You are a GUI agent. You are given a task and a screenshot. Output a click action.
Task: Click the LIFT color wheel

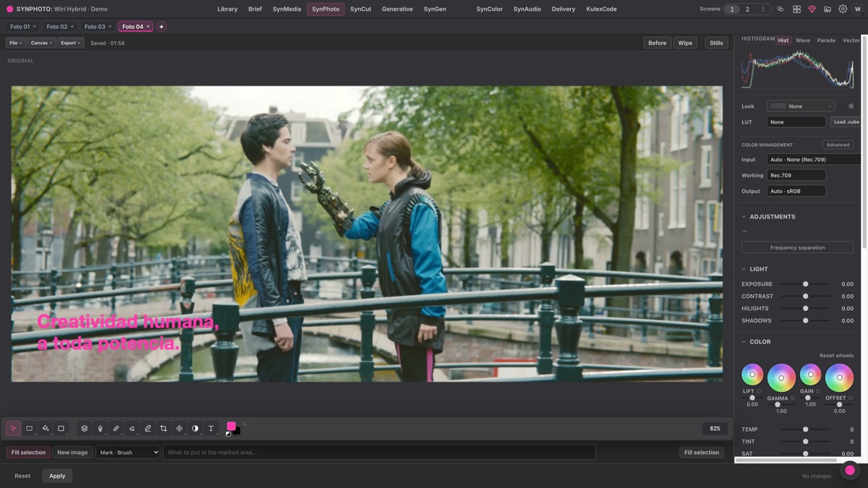point(752,374)
